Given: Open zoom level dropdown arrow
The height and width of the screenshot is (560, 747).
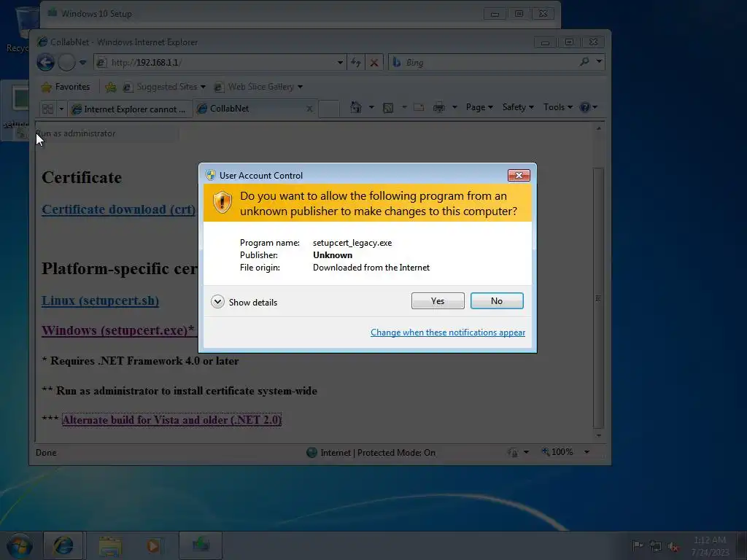Looking at the screenshot, I should tap(587, 452).
